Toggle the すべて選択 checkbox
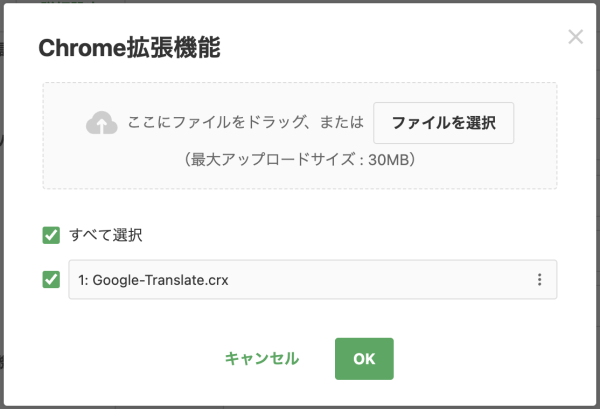 51,235
